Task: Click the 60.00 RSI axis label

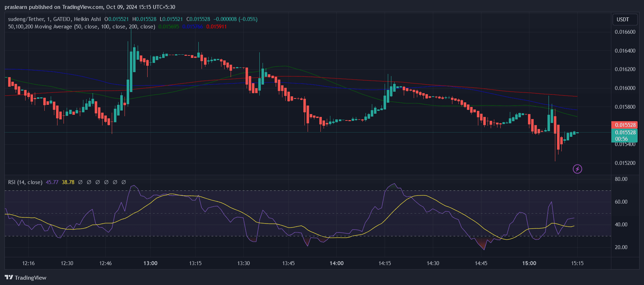Action: point(621,202)
